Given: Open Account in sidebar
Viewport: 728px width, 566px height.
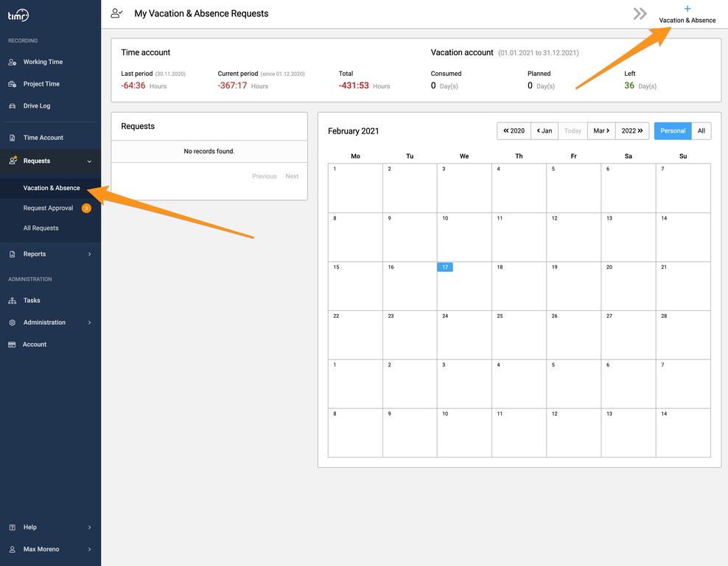Looking at the screenshot, I should [35, 344].
